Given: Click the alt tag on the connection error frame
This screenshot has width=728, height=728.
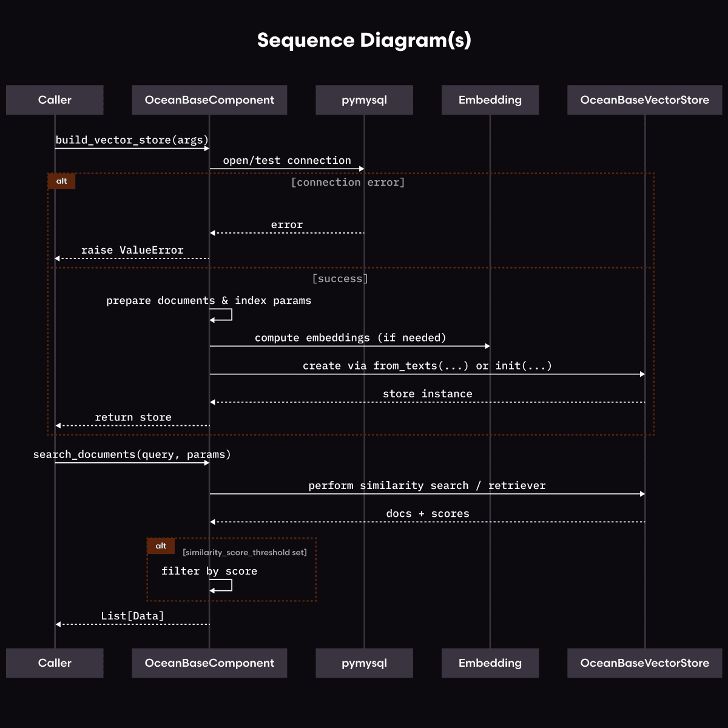Looking at the screenshot, I should (61, 181).
